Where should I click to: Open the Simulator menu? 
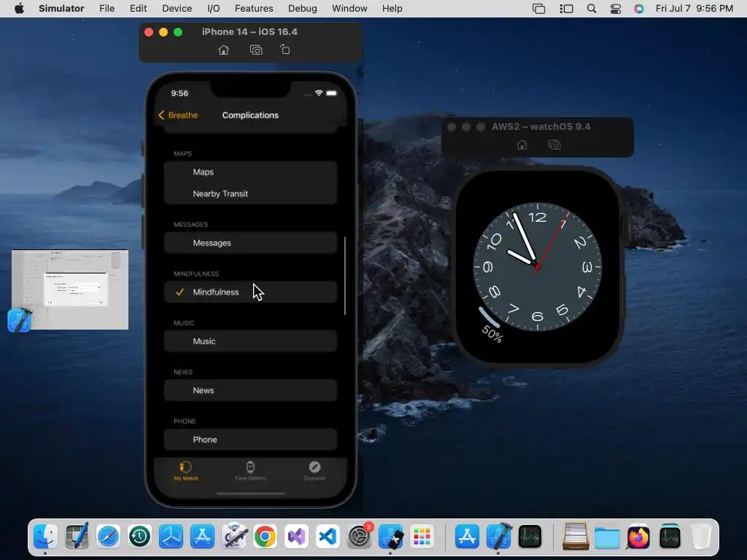(x=61, y=9)
